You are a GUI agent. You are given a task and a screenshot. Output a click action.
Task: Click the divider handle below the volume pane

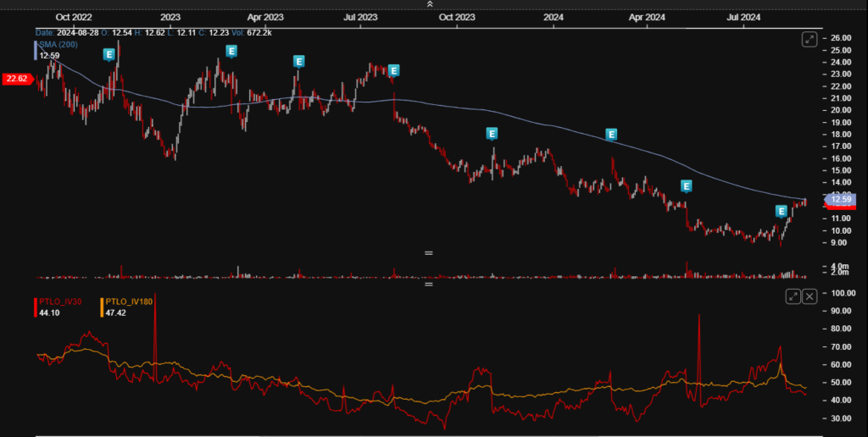click(428, 285)
